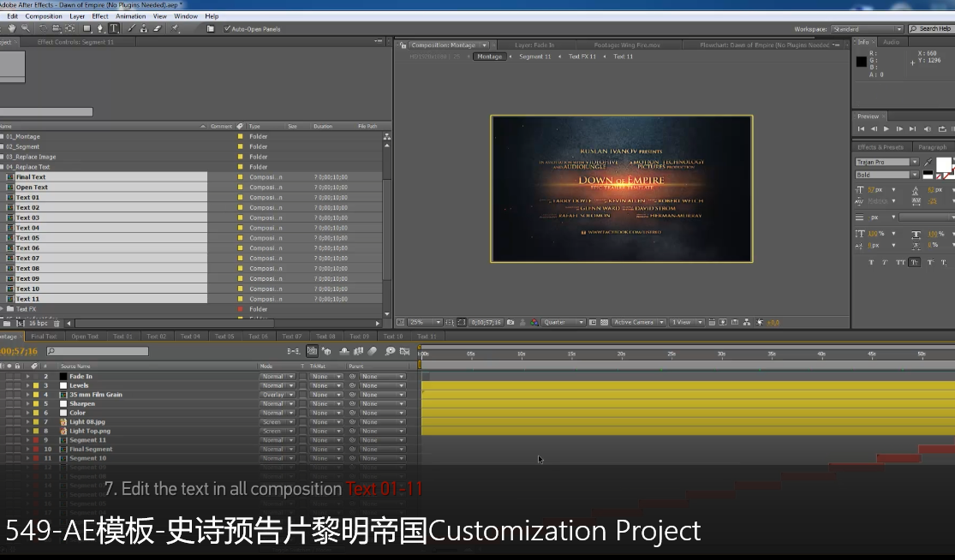Toggle preserve transparency box for Levels layer
The width and height of the screenshot is (955, 560).
302,385
